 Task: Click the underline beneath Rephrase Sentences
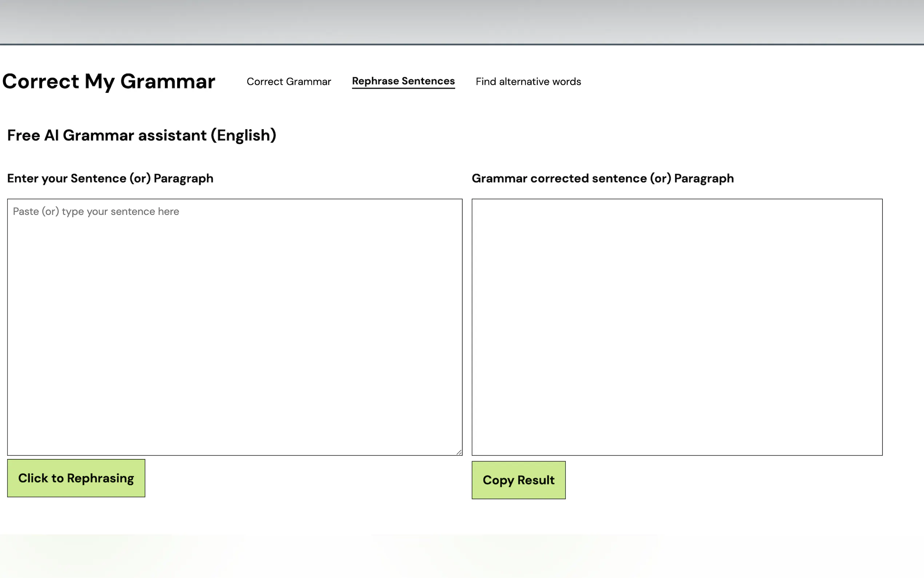(x=403, y=88)
